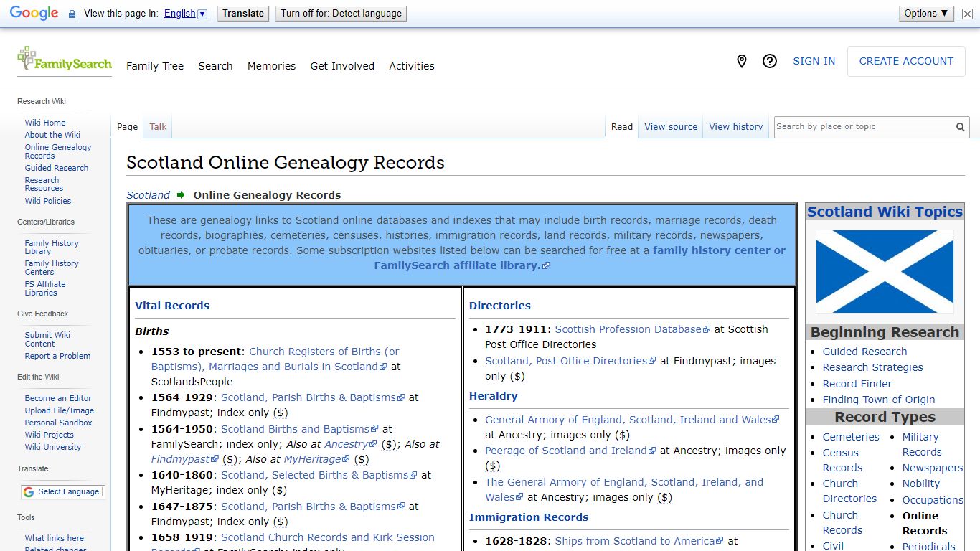This screenshot has width=980, height=551.
Task: Open the Family Tree menu
Action: click(x=155, y=66)
